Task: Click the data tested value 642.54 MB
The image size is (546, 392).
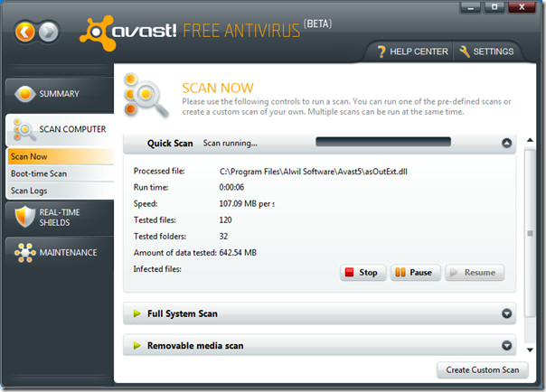Action: pos(238,253)
